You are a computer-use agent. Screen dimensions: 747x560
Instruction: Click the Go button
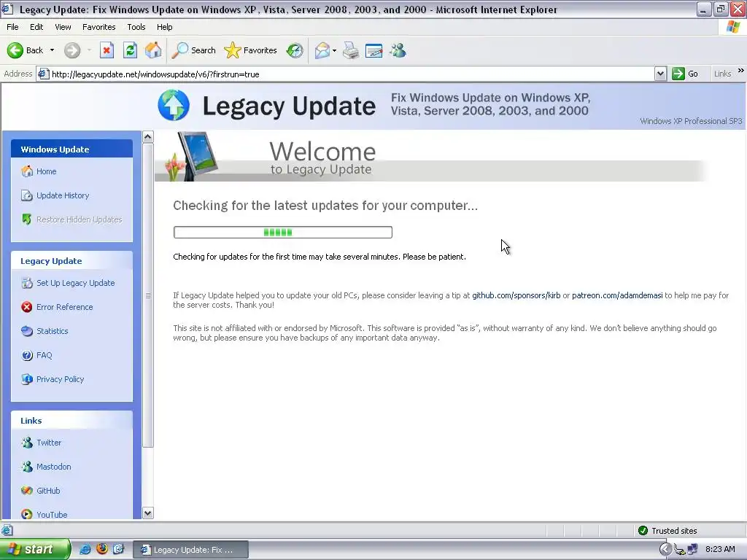click(685, 74)
